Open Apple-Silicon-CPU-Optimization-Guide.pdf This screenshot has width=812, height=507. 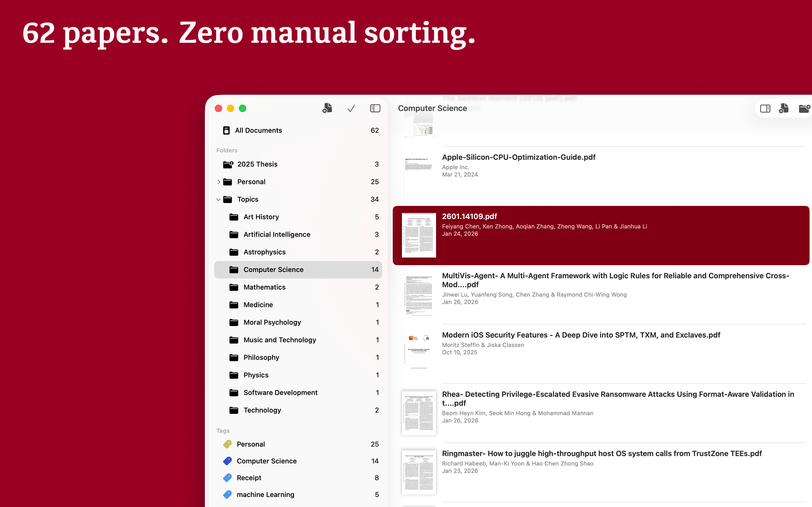click(x=519, y=157)
